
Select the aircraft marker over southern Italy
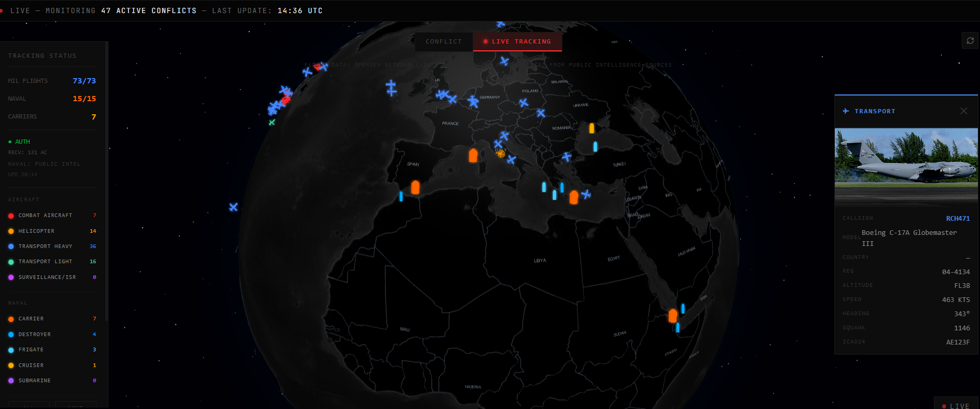click(511, 159)
